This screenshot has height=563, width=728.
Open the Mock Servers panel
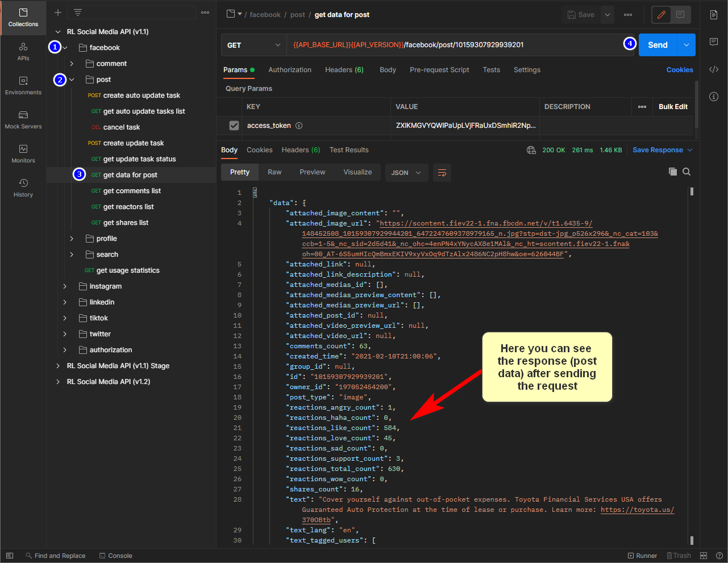point(23,119)
